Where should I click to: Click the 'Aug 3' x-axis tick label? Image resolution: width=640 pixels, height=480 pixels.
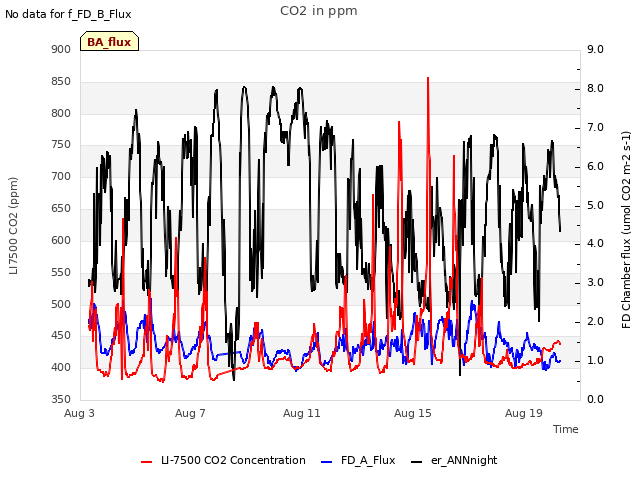(79, 413)
